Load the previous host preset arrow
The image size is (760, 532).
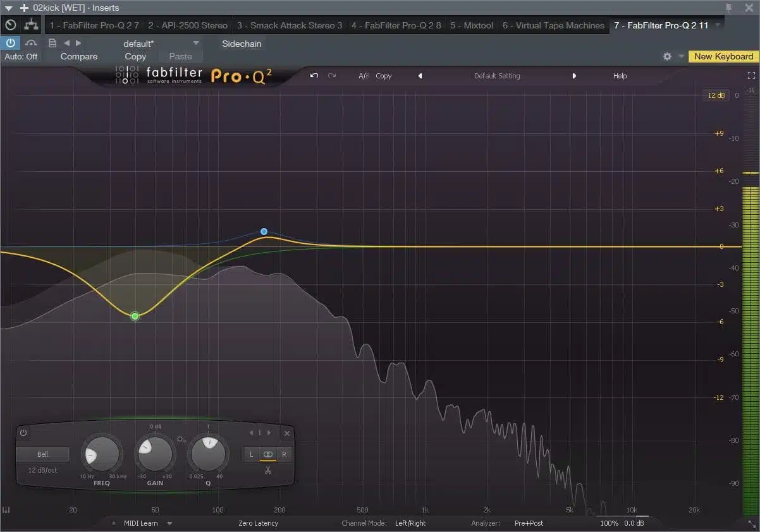point(66,43)
